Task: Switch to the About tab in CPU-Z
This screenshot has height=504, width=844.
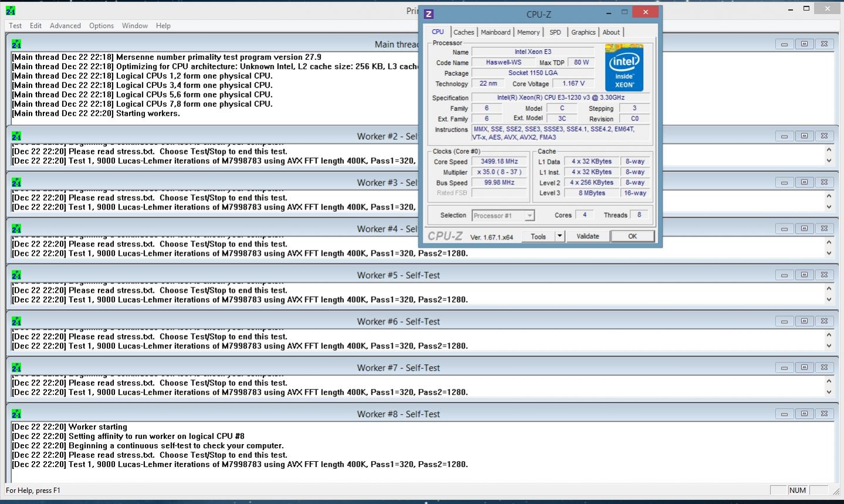Action: click(x=611, y=32)
